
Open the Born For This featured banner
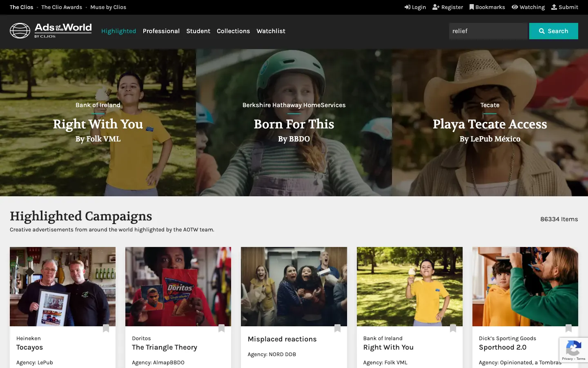(x=294, y=123)
